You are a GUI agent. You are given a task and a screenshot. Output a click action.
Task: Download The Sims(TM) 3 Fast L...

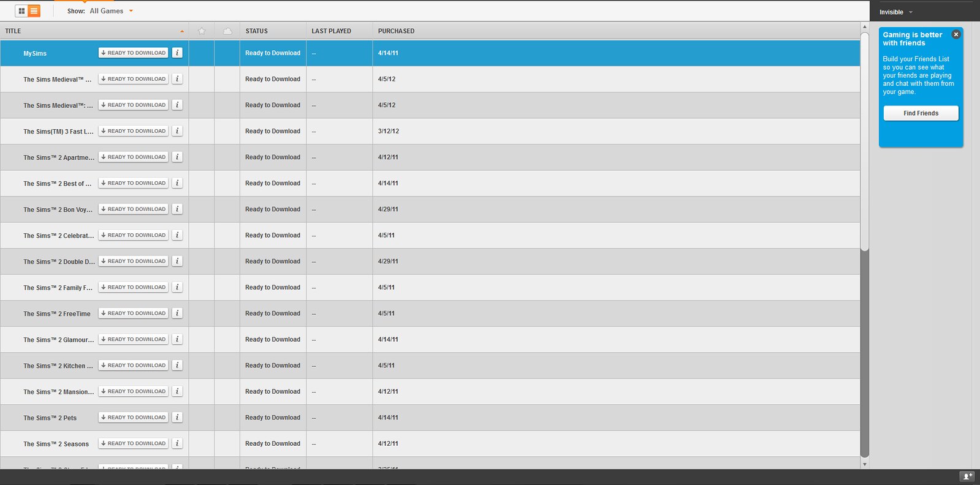(x=133, y=130)
